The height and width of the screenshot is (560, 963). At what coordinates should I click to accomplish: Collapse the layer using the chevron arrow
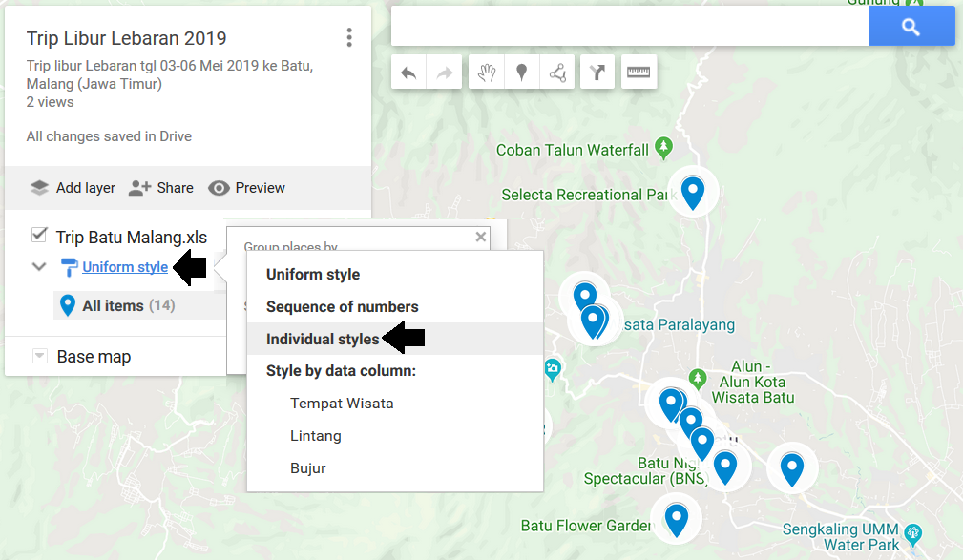pyautogui.click(x=39, y=267)
